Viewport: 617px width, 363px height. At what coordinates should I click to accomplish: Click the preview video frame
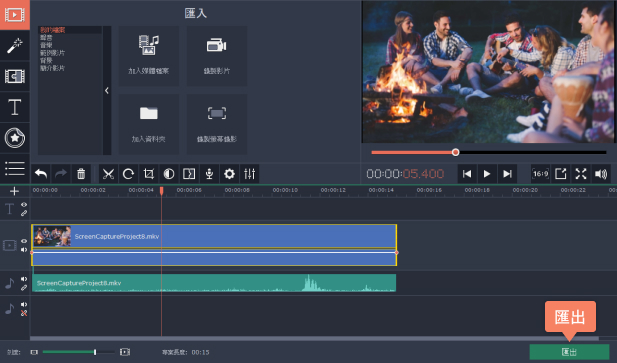click(488, 72)
